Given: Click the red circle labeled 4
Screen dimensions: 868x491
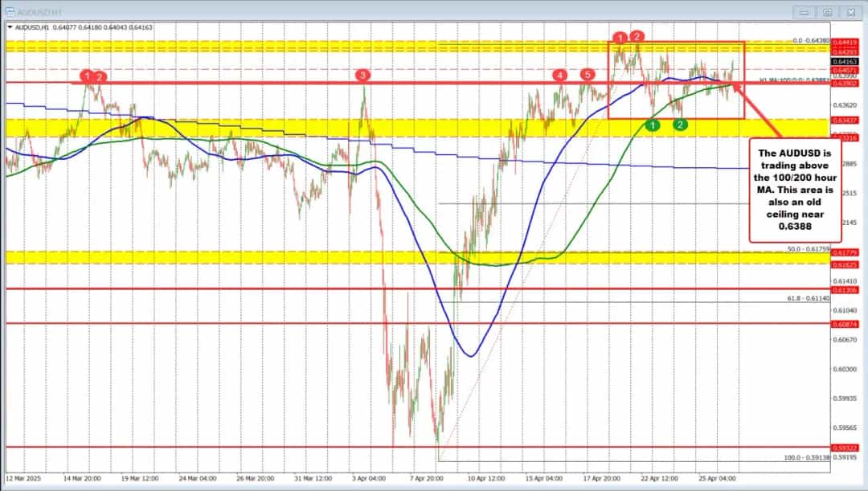Looking at the screenshot, I should coord(559,76).
